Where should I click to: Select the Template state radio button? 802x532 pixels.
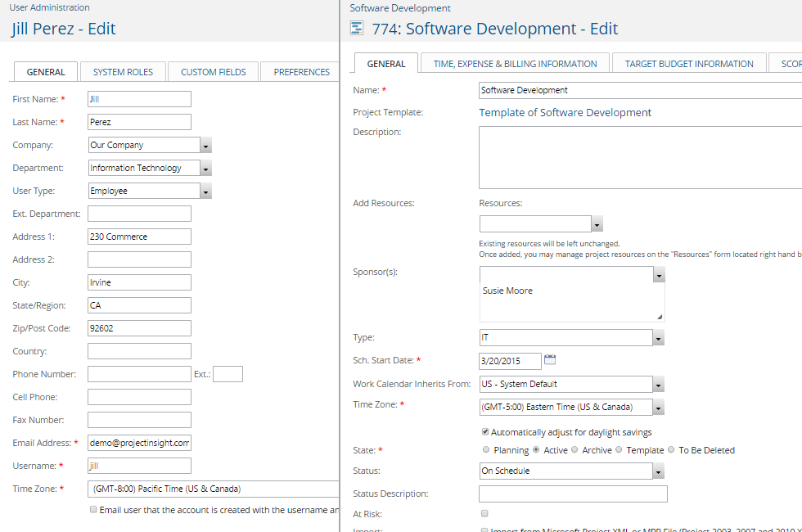[x=619, y=449]
